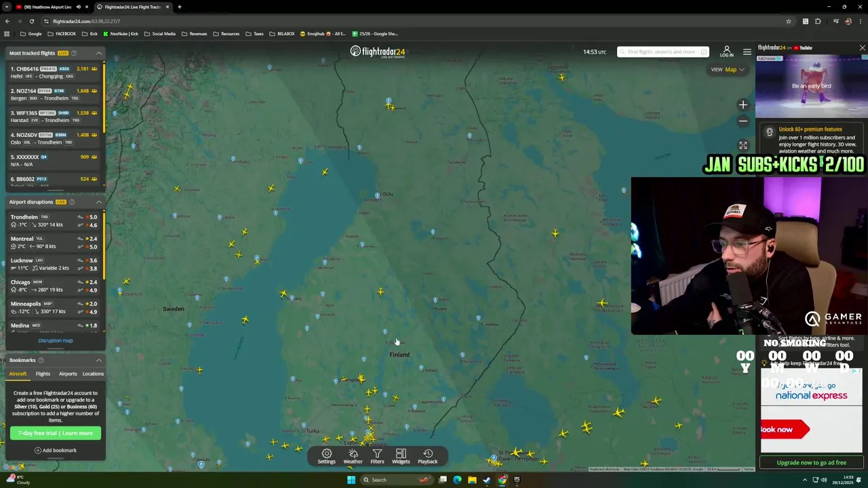
Task: Open Bookmarks help question icon
Action: click(x=41, y=360)
